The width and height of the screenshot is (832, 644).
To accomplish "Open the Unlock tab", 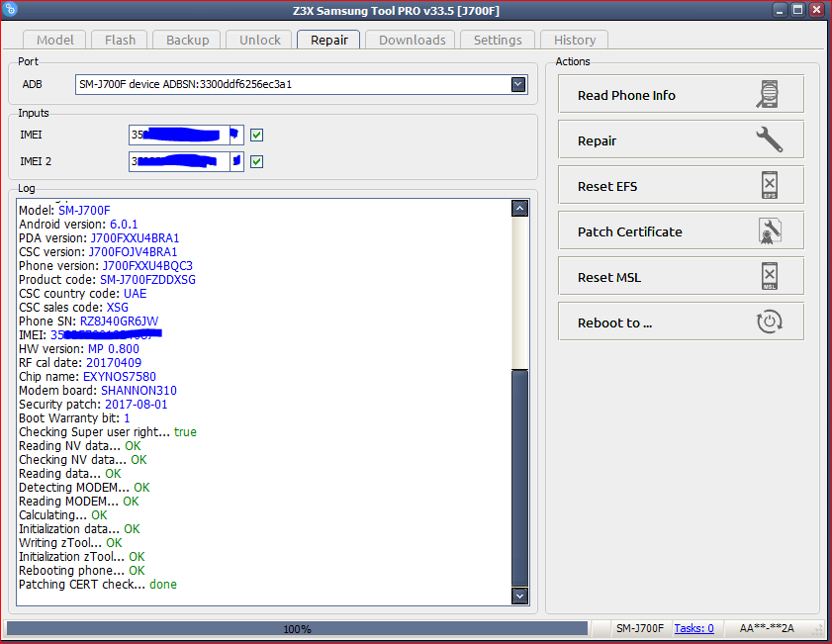I will coord(259,40).
